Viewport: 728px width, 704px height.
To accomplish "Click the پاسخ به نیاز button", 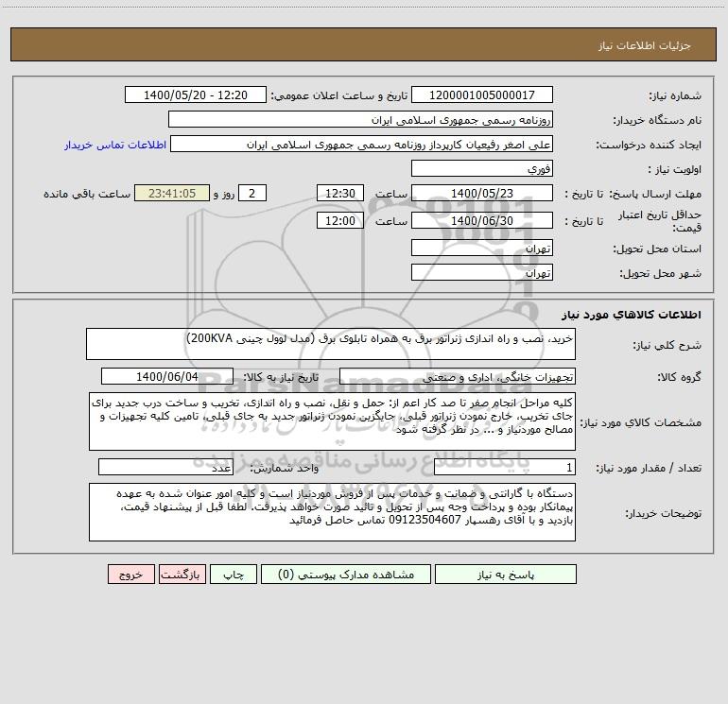I will [x=505, y=574].
